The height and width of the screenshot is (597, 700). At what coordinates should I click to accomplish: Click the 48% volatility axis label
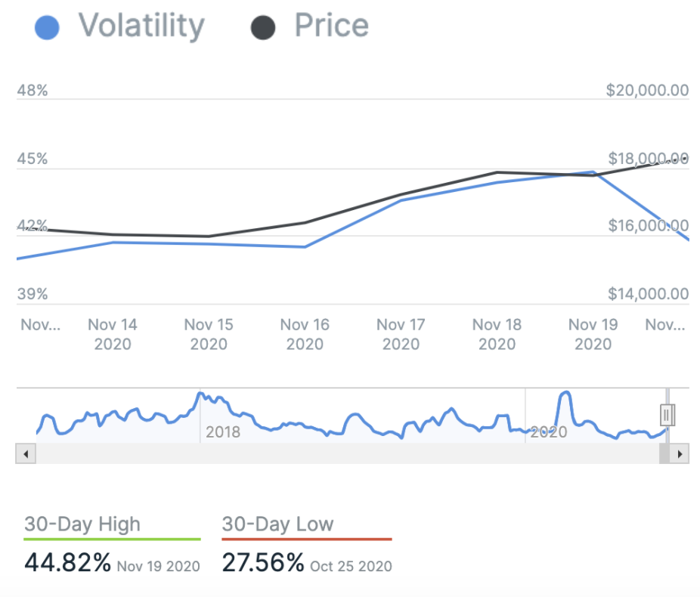click(x=33, y=91)
